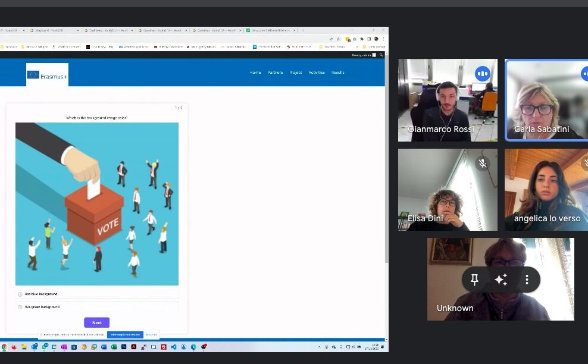Click Gianmarco Rossi's audio activity indicator

[x=483, y=74]
